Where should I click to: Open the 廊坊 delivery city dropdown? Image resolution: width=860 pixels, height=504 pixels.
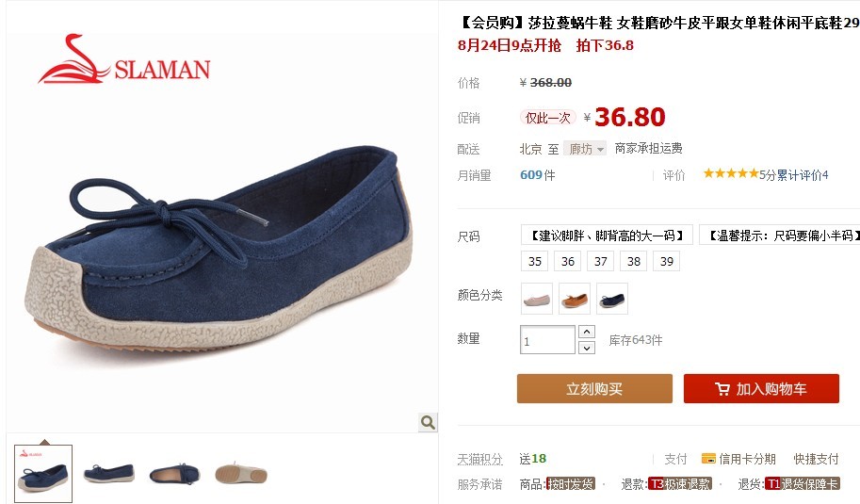click(x=585, y=149)
